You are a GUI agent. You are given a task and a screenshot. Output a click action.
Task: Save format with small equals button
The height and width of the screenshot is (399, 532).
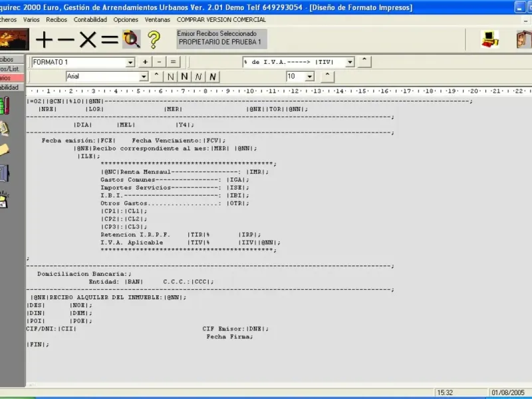point(173,62)
